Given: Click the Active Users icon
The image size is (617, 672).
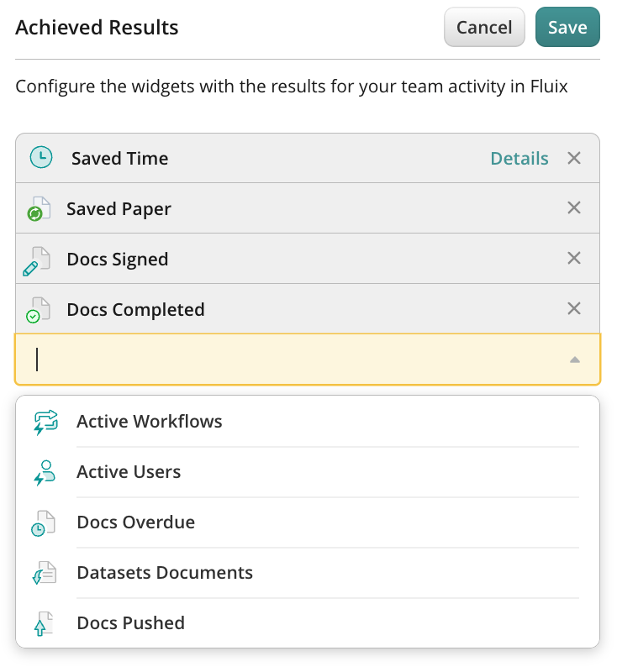Looking at the screenshot, I should (45, 472).
